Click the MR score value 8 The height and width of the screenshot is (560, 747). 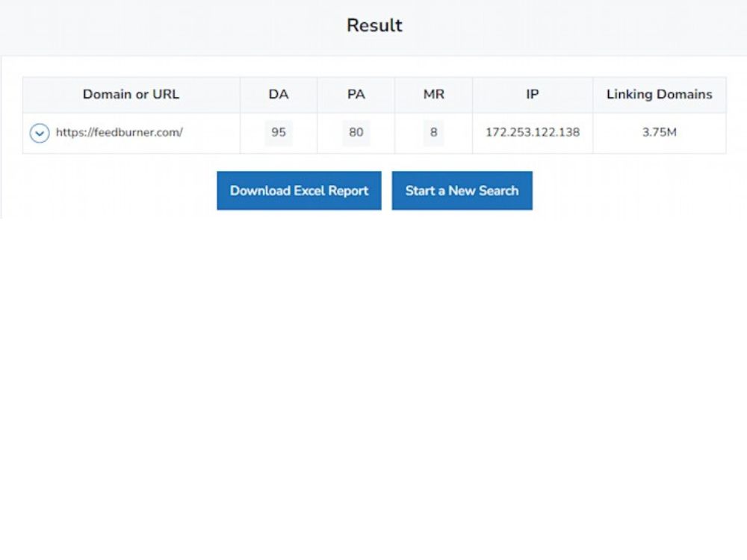pos(433,133)
